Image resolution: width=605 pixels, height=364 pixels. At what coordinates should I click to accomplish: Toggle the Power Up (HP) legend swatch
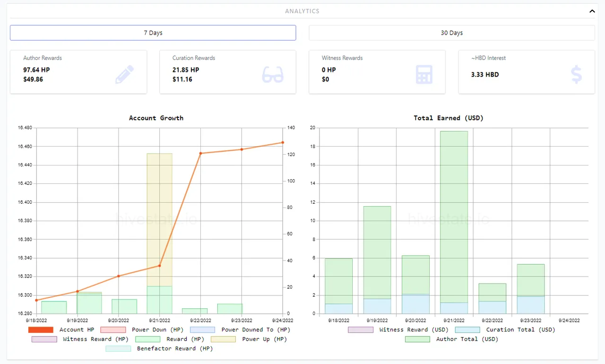point(223,339)
